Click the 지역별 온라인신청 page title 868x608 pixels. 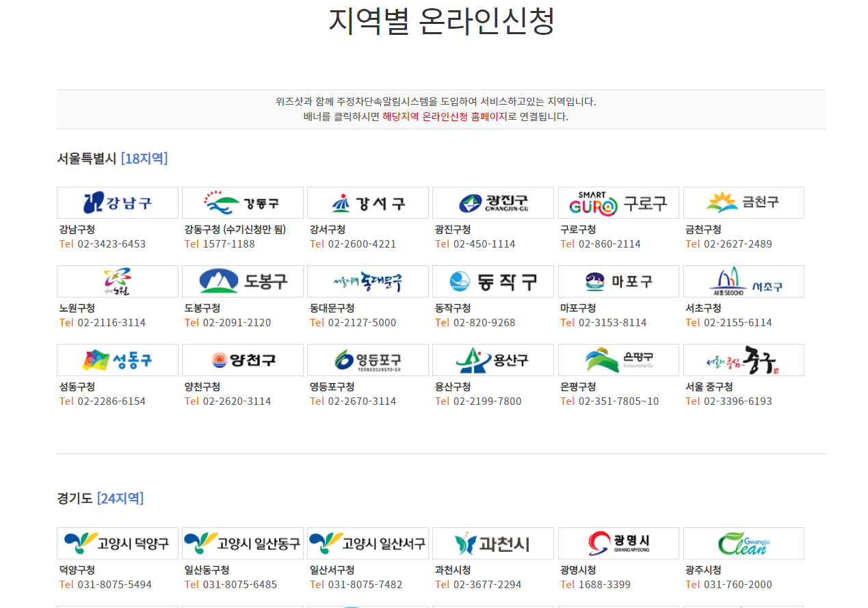click(x=441, y=21)
